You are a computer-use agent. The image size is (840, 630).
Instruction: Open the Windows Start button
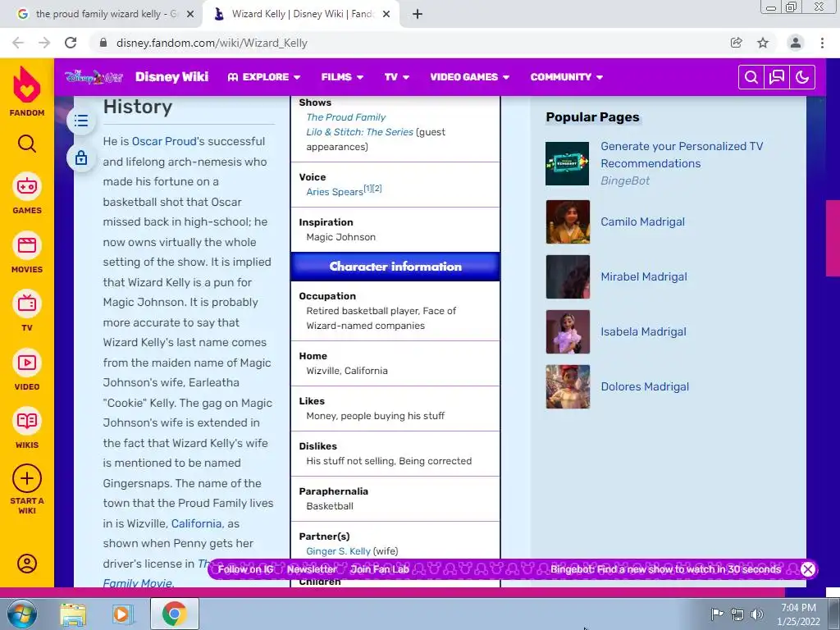tap(22, 614)
